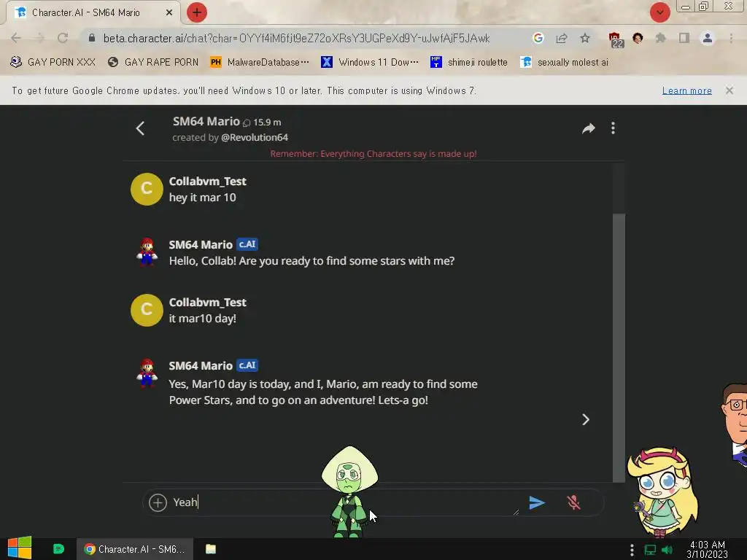Click the add attachment plus icon
The image size is (747, 560).
pos(158,502)
